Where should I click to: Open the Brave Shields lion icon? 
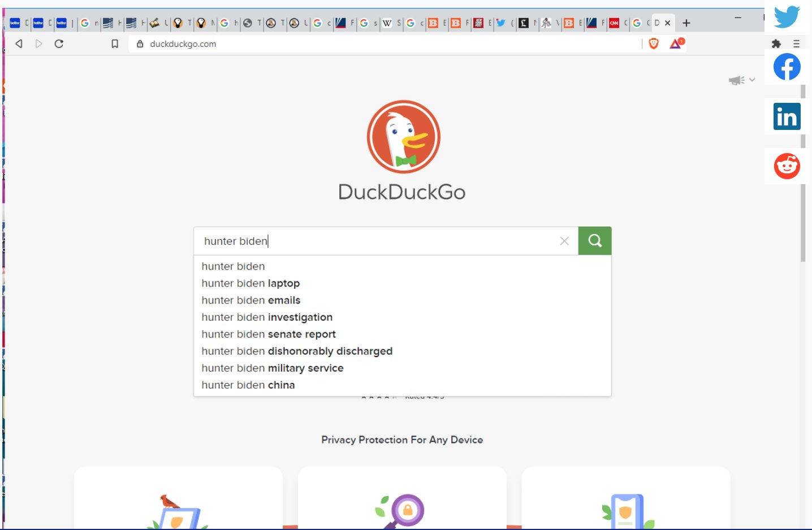(654, 44)
